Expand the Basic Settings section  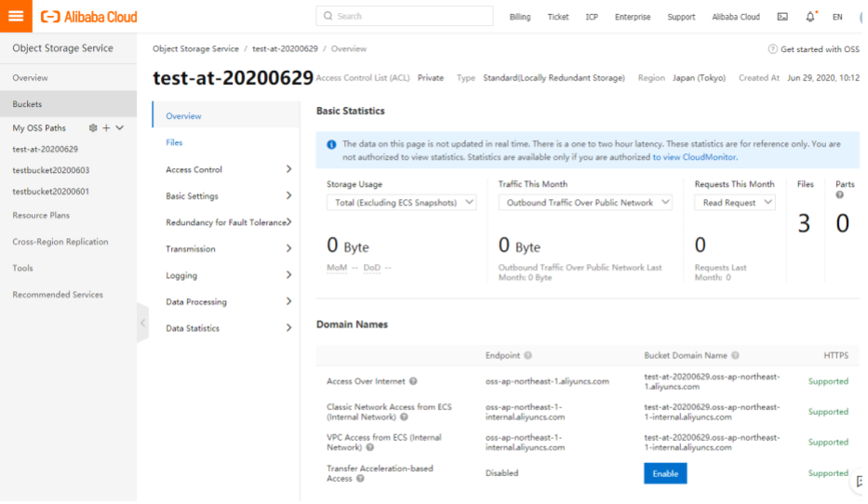tap(228, 196)
